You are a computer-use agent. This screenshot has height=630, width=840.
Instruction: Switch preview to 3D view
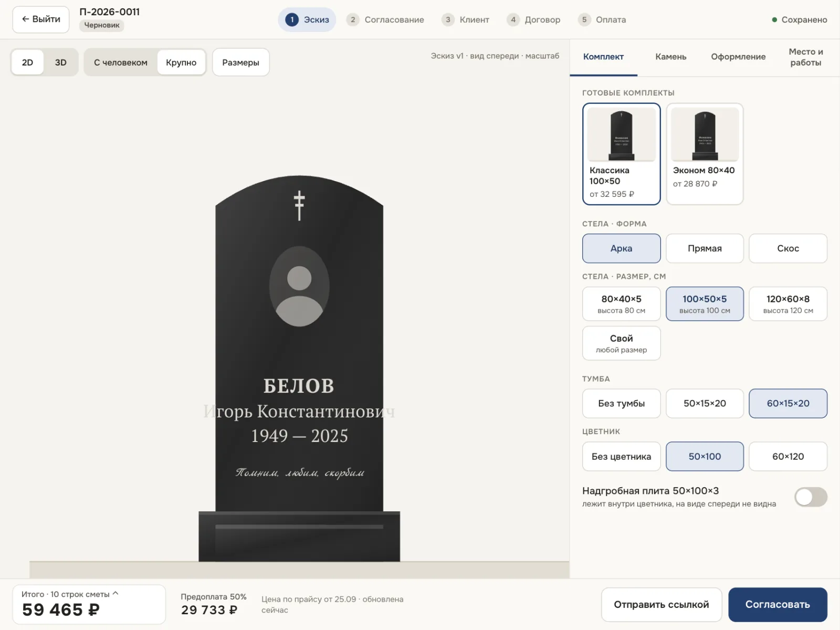click(x=61, y=62)
